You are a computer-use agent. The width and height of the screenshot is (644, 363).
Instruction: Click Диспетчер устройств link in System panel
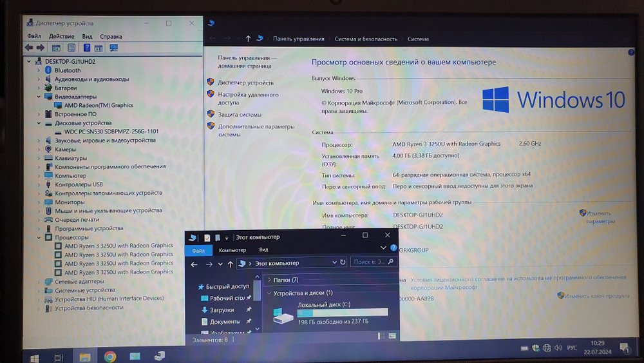(245, 83)
